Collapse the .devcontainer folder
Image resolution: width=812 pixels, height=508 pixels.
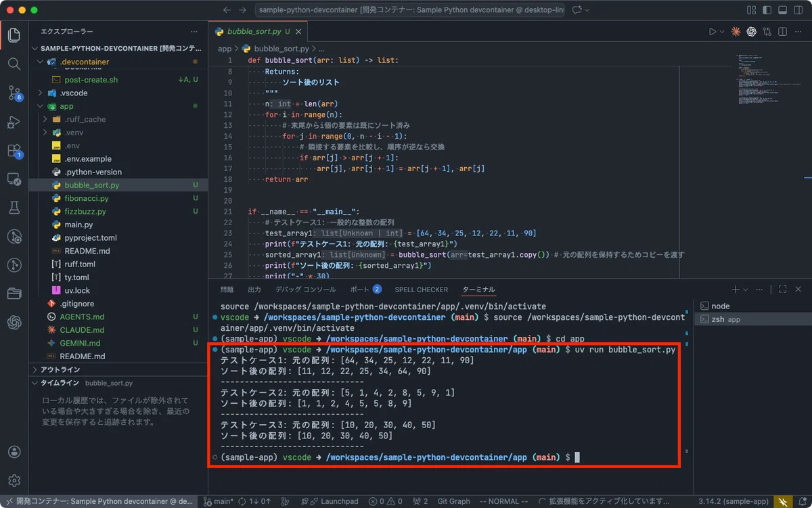40,62
